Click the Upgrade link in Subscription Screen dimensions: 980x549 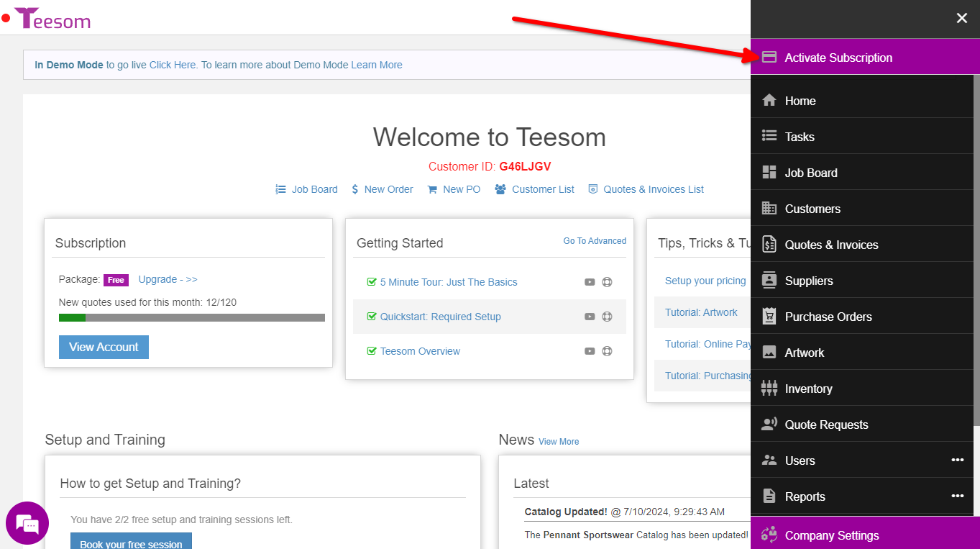168,279
